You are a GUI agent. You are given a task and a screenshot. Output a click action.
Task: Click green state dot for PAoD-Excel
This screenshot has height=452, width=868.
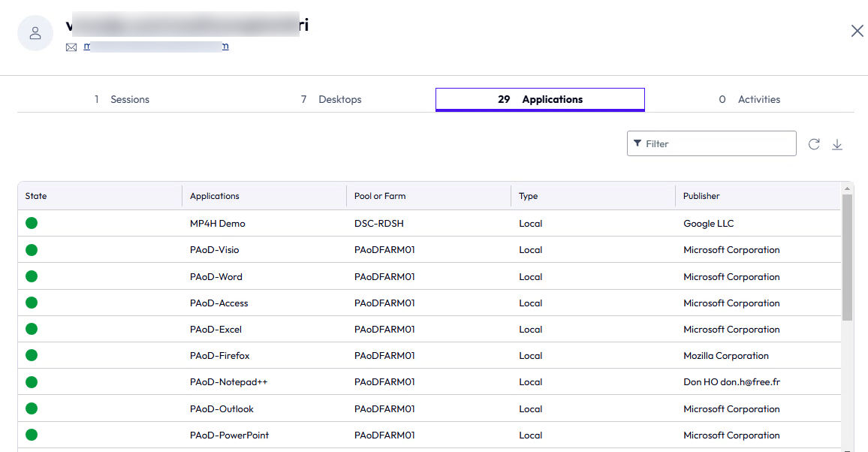click(32, 330)
